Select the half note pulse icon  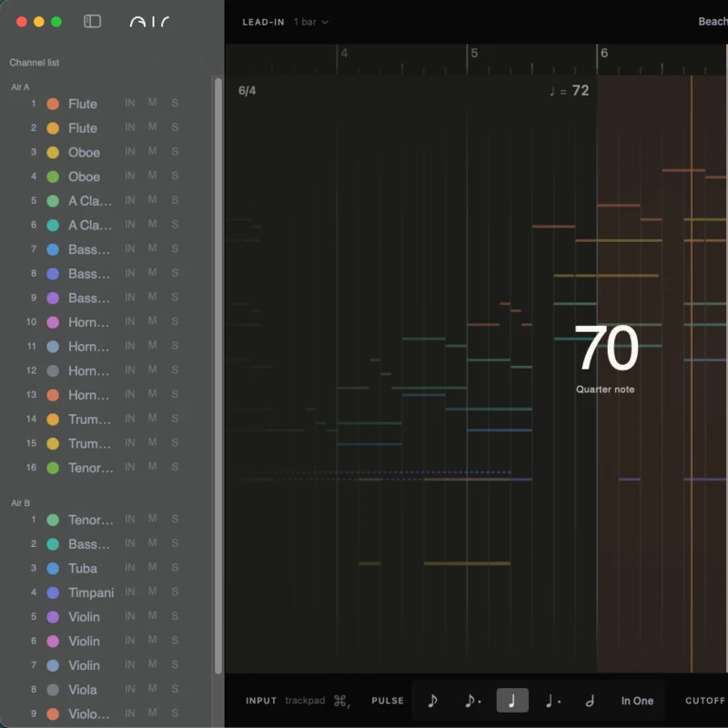[590, 700]
